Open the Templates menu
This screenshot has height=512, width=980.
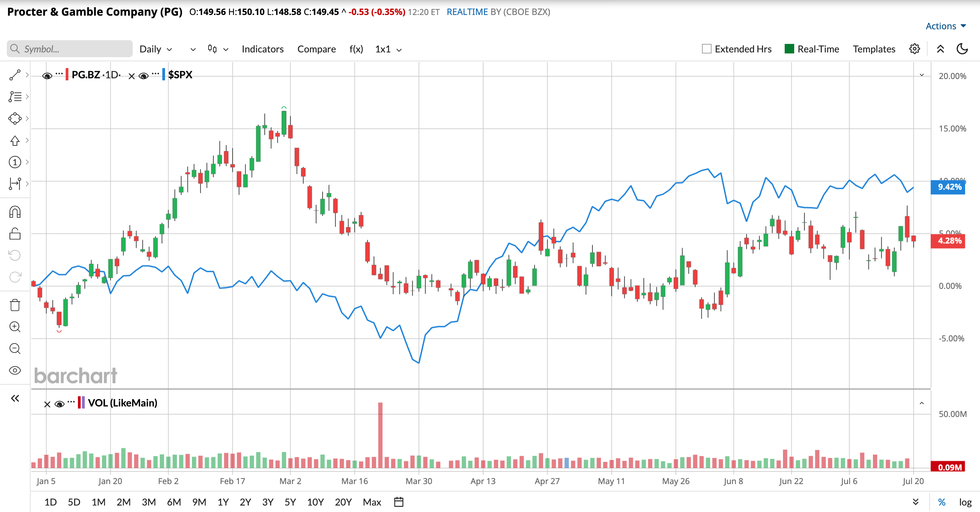[x=874, y=49]
